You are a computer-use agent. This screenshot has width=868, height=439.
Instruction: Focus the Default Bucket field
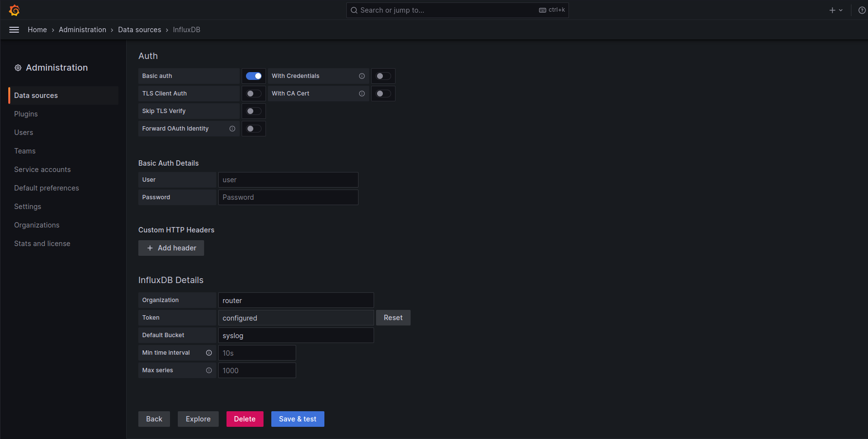[x=296, y=335]
